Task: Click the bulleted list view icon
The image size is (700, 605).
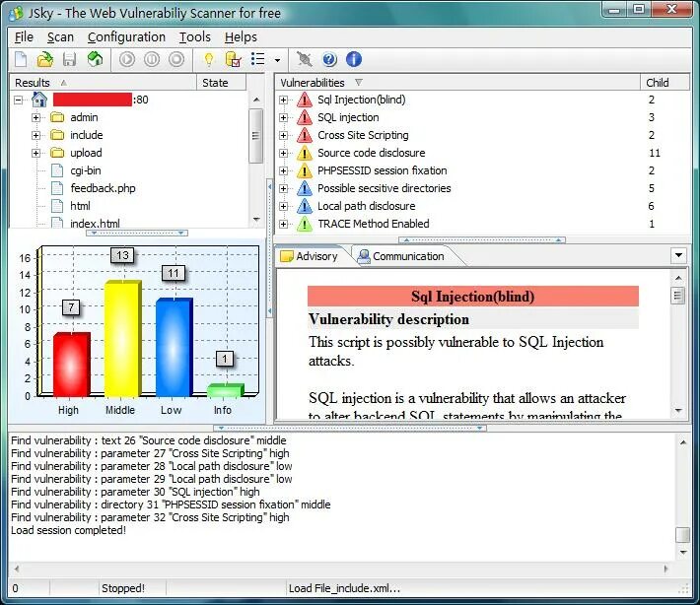Action: coord(258,59)
